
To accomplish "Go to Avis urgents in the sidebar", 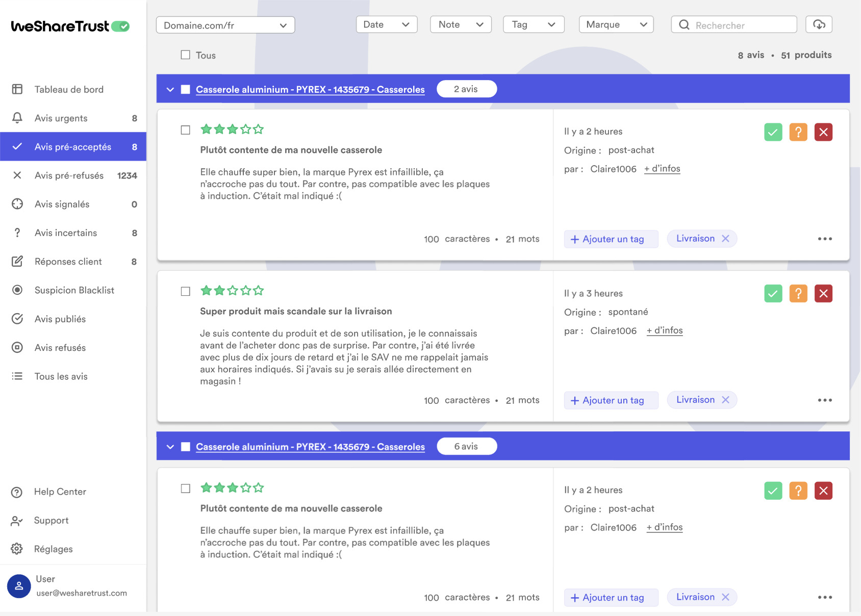I will point(61,118).
